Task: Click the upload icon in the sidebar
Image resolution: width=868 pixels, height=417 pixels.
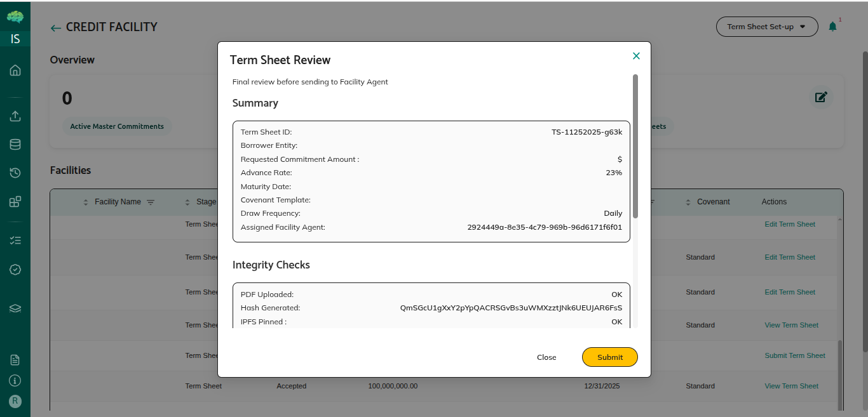Action: pyautogui.click(x=15, y=116)
